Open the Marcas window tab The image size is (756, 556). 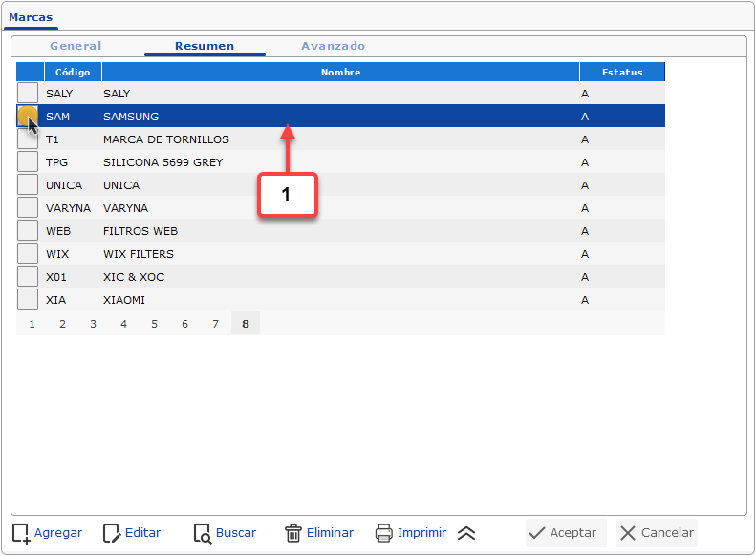(31, 17)
